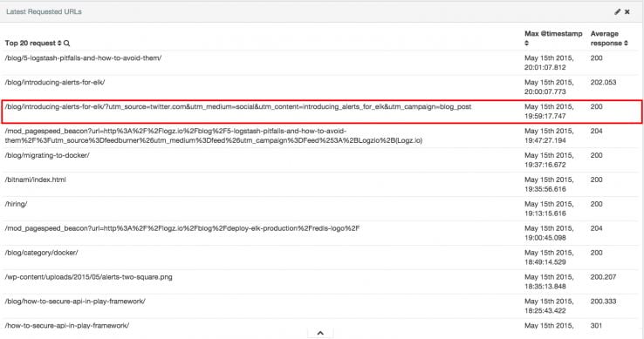Screen dimensions: 644x339
Task: Collapse panel with bottom chevron up arrow
Action: tap(320, 333)
